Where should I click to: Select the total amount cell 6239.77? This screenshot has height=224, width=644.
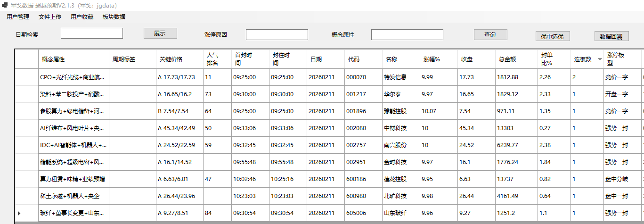click(516, 145)
